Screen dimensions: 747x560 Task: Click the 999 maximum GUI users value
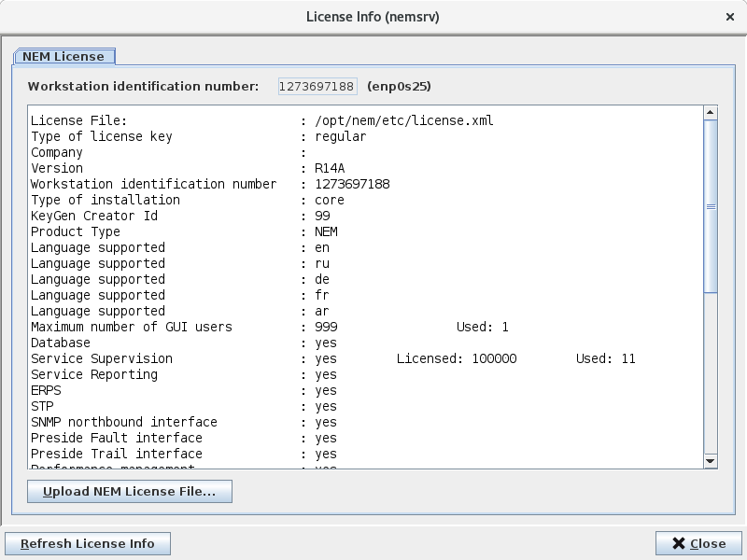(x=326, y=328)
